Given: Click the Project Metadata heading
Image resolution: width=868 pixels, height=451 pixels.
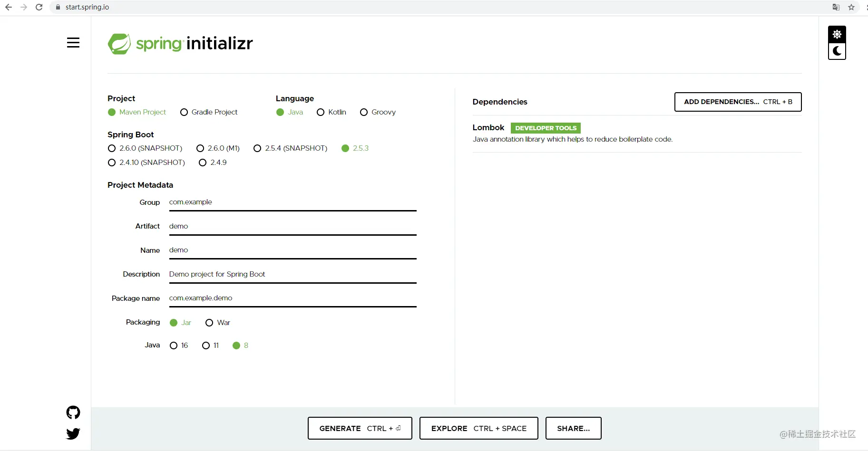Looking at the screenshot, I should tap(140, 185).
